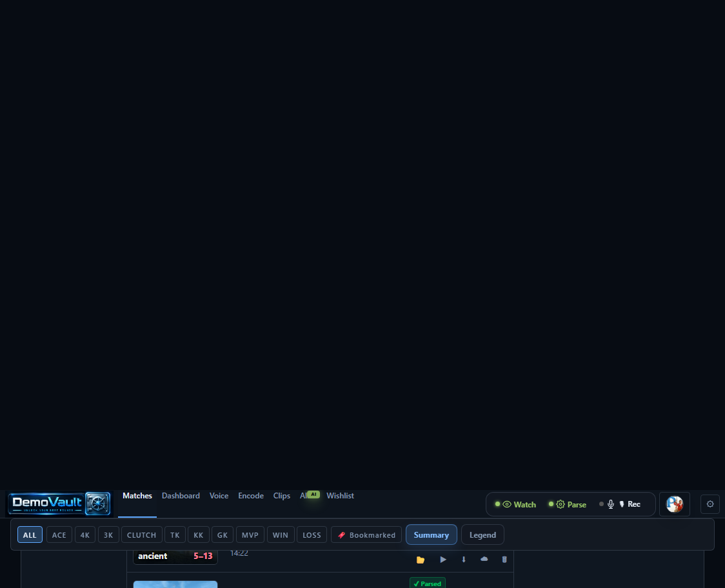Upload ancient match to cloud
725x588 pixels.
tap(484, 560)
